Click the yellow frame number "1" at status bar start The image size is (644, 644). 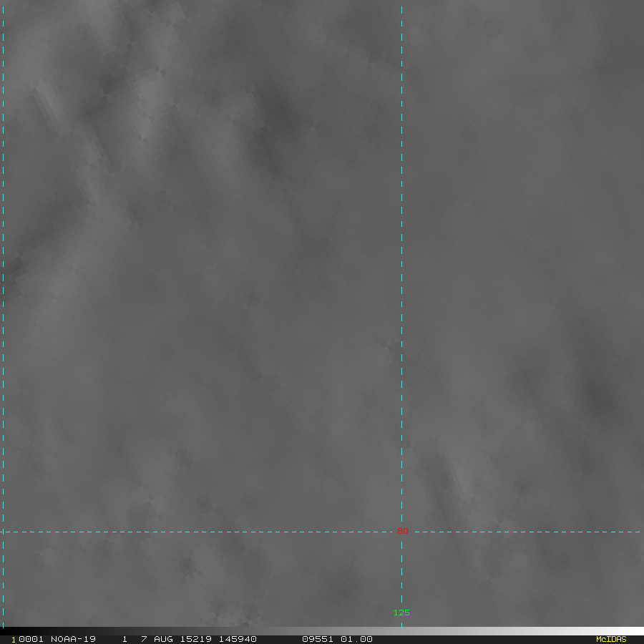click(x=14, y=640)
